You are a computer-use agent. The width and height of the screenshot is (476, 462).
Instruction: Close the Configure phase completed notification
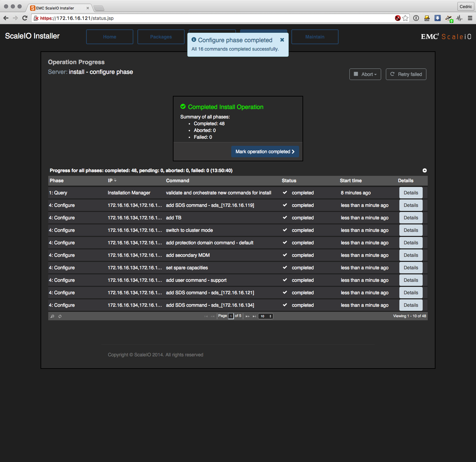pyautogui.click(x=282, y=40)
